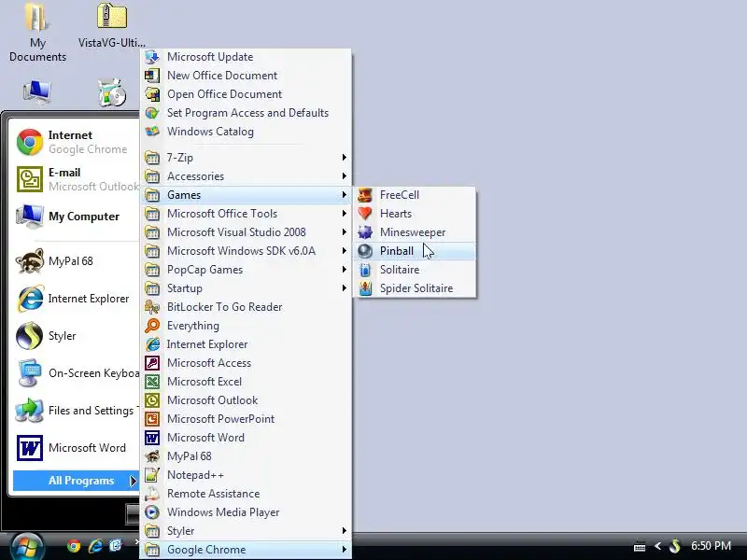Open Files and Settings Transfer wizard
This screenshot has width=747, height=560.
[76, 411]
